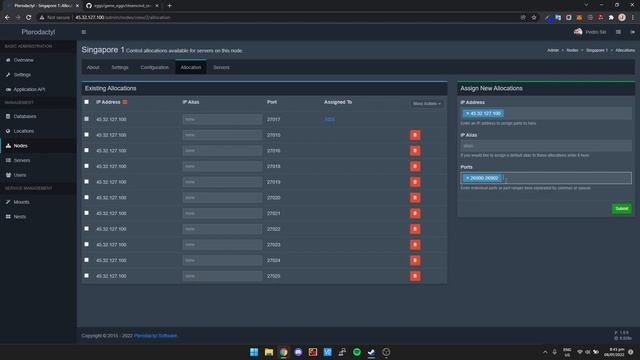Open File Explorer from taskbar

(x=269, y=352)
